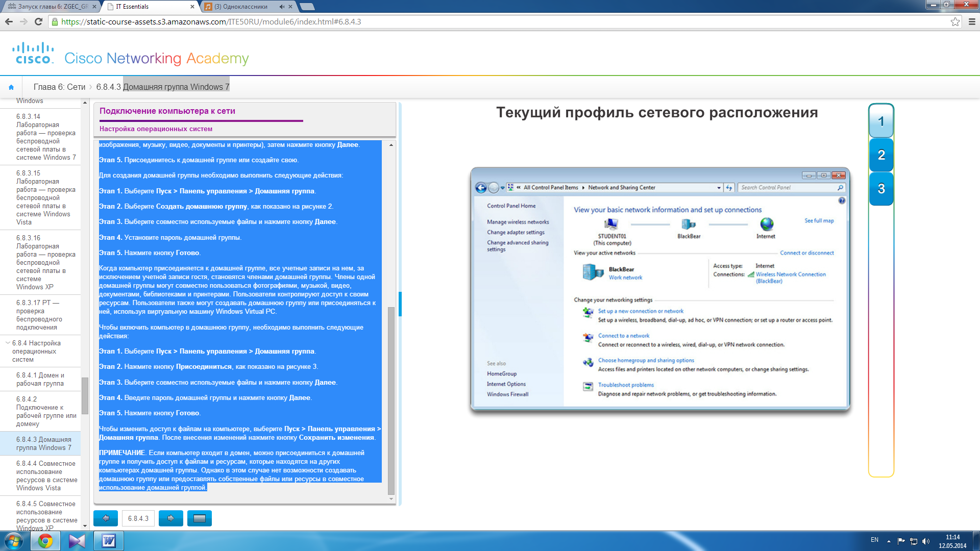Click the 6.8.4.3 Домашняя группа Windows 7 breadcrumb
This screenshot has width=980, height=551.
[163, 87]
